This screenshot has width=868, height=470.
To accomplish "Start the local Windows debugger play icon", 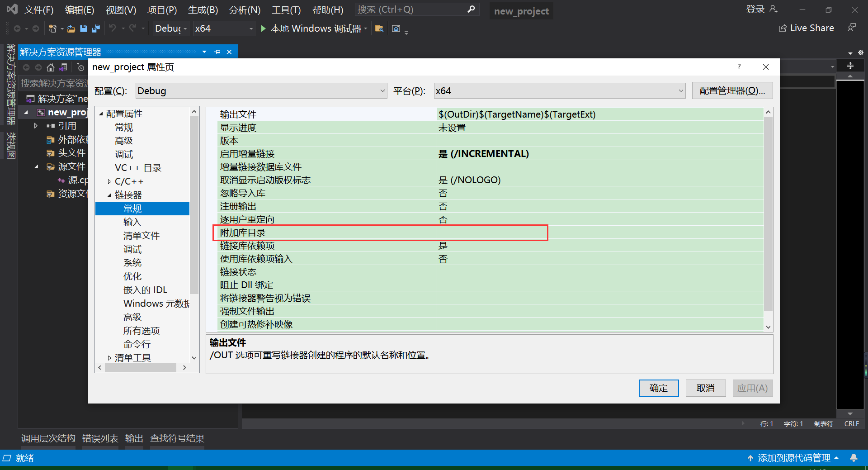I will 264,28.
